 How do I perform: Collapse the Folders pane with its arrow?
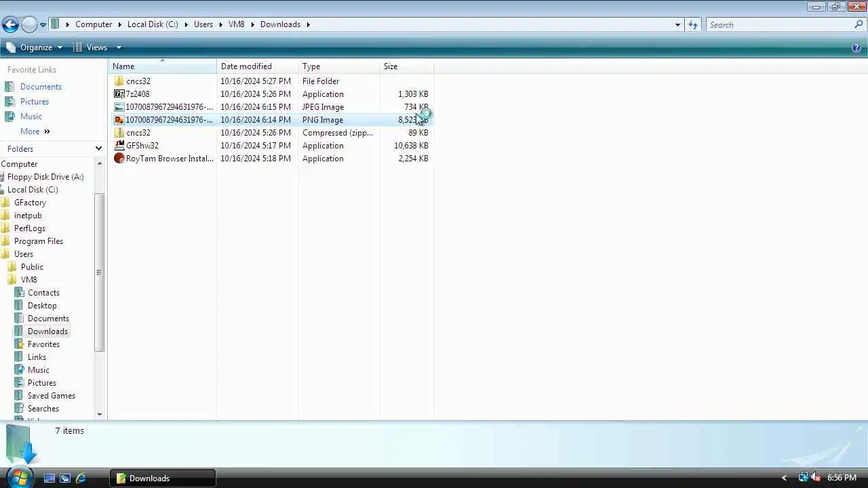point(98,149)
